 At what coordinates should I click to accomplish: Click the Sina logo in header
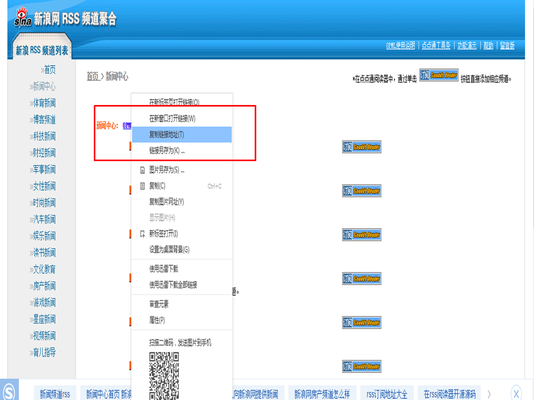point(22,18)
